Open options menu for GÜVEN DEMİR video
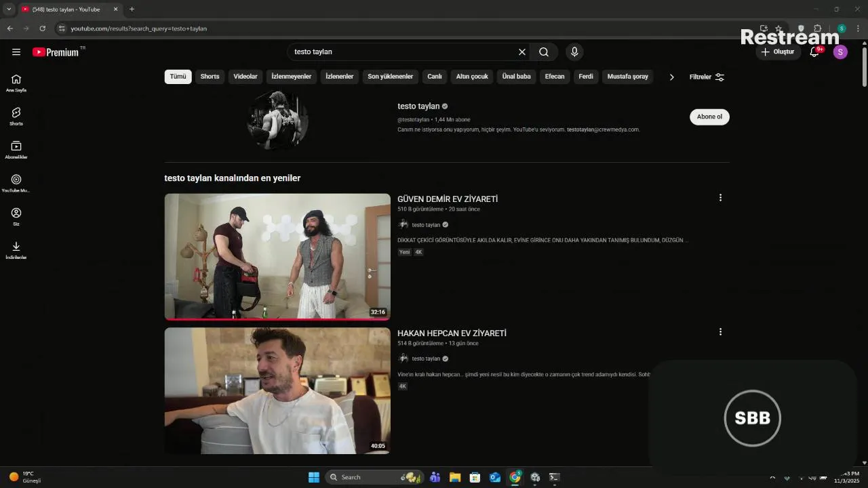The height and width of the screenshot is (488, 868). point(720,198)
